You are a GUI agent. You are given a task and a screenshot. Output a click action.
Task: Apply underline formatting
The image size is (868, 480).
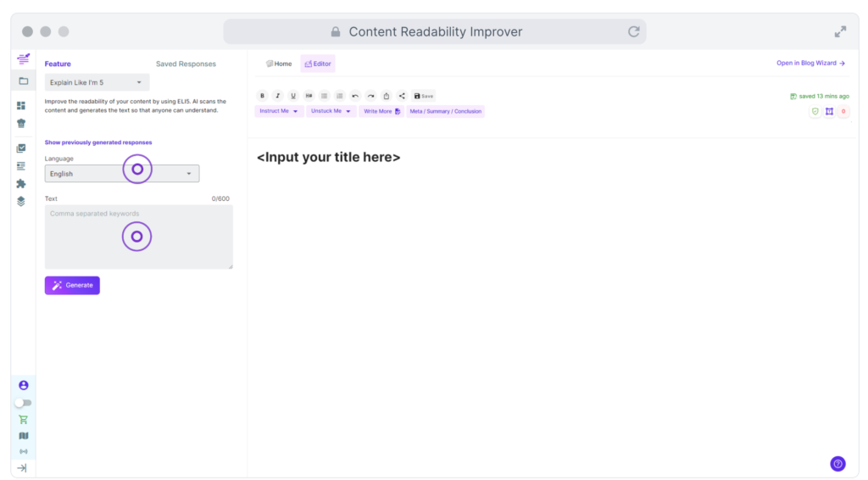pos(293,96)
